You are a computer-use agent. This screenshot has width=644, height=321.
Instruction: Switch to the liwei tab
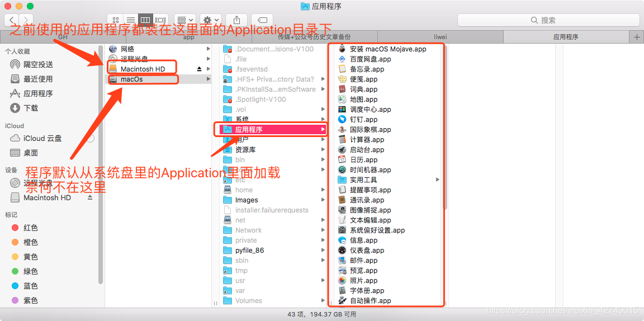click(440, 37)
